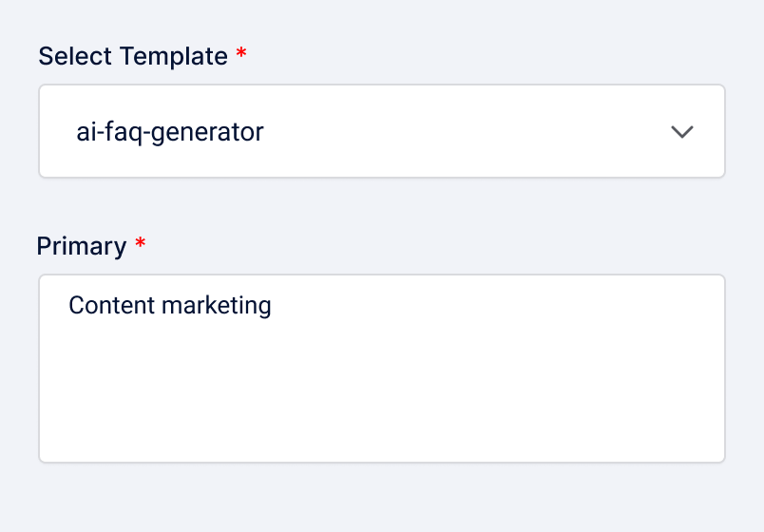The image size is (764, 532).
Task: Click the 'Select Template' label
Action: tap(133, 56)
